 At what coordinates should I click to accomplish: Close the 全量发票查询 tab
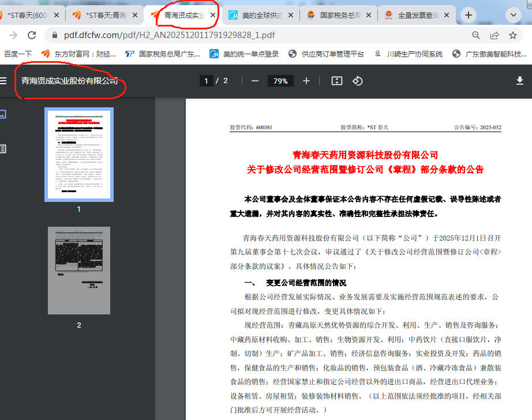[447, 15]
